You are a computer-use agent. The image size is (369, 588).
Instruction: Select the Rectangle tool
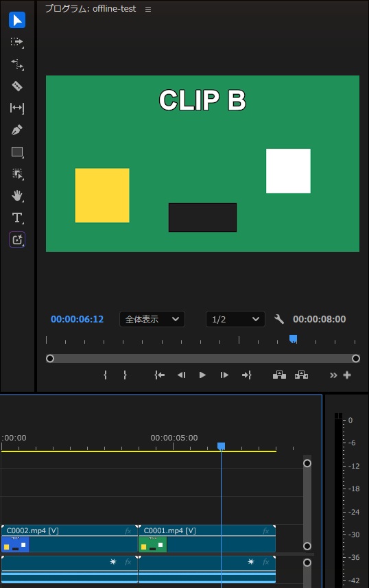click(x=17, y=152)
